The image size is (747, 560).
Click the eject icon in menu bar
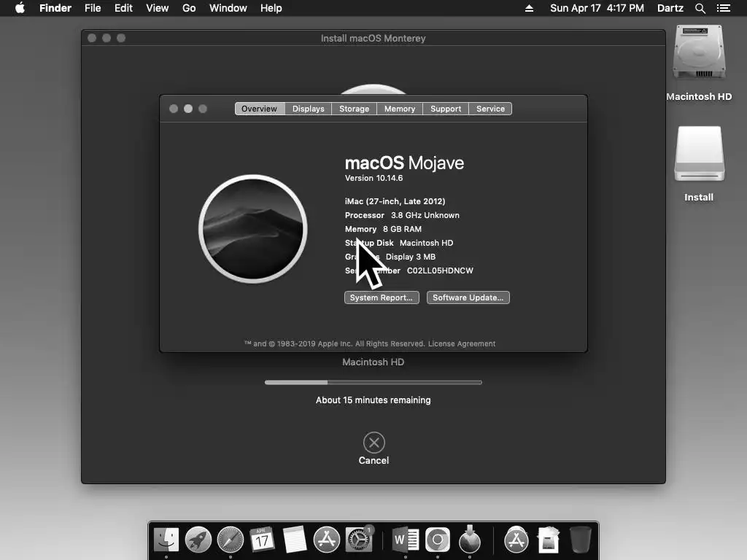[x=529, y=8]
